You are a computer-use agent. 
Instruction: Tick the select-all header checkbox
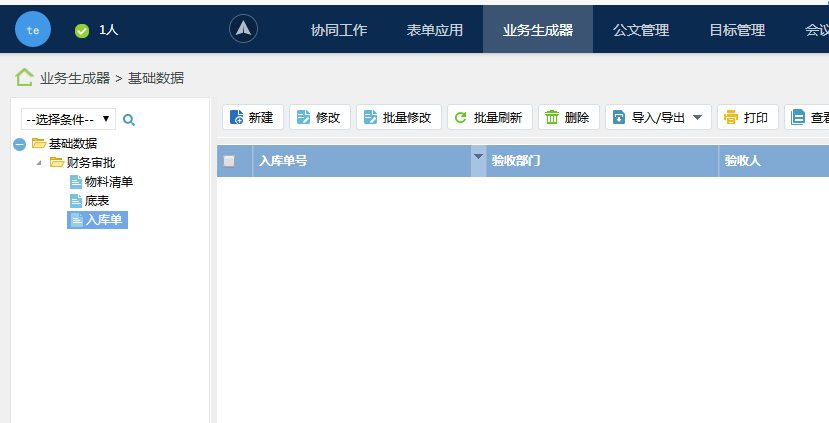tap(229, 161)
